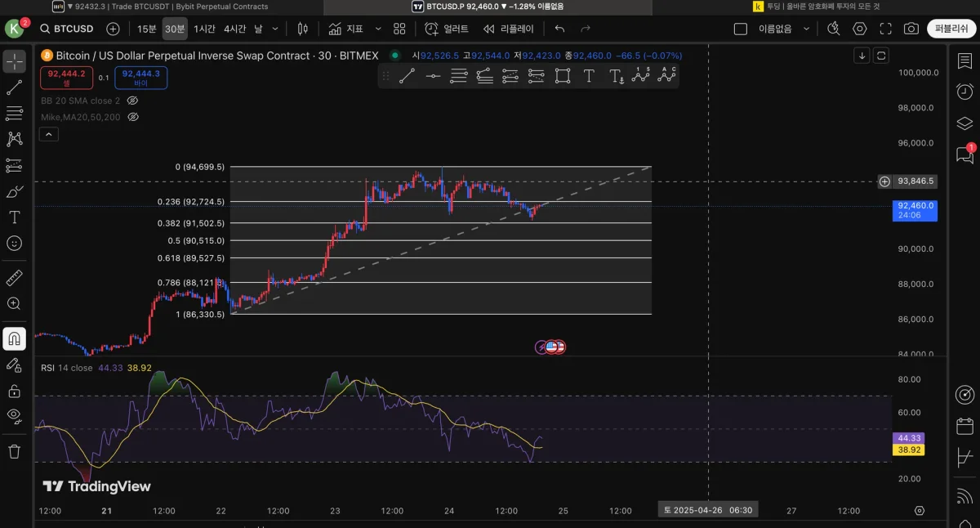Image resolution: width=980 pixels, height=528 pixels.
Task: Toggle hide all drawings eye icon
Action: click(14, 415)
